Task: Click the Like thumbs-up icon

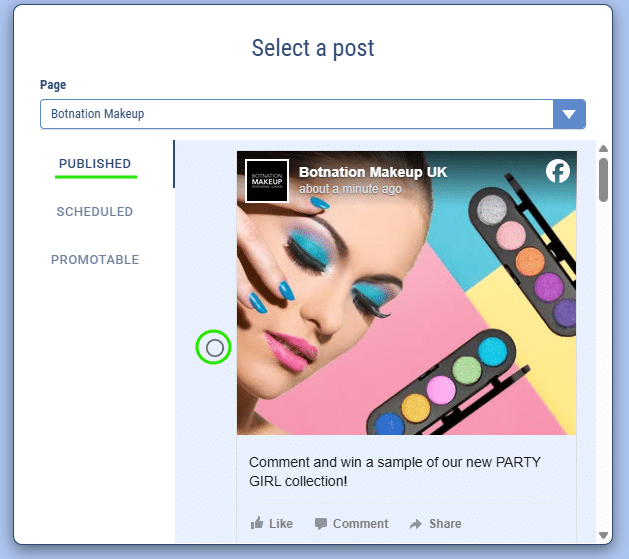Action: pyautogui.click(x=257, y=523)
